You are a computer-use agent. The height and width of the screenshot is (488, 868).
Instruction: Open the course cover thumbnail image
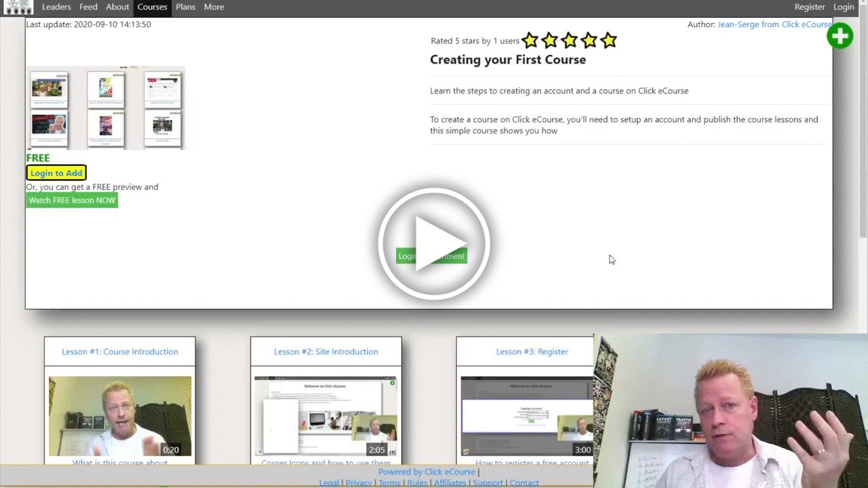tap(105, 108)
